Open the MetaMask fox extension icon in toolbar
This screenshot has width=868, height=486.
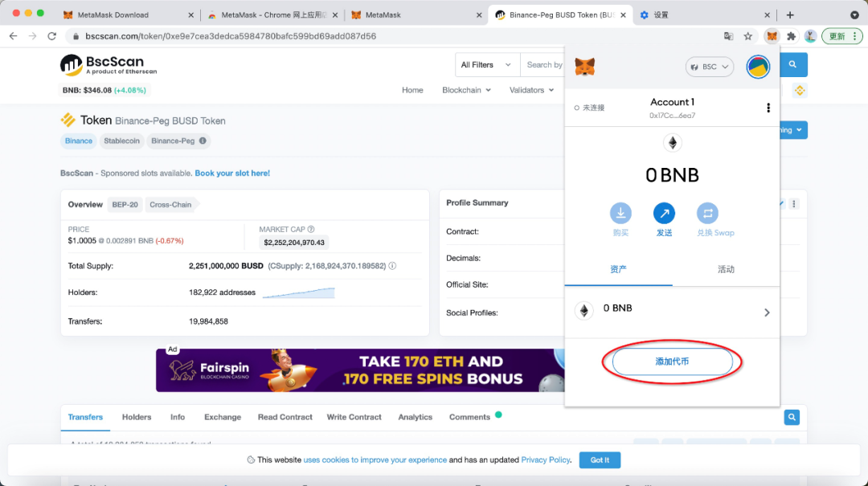click(x=772, y=36)
